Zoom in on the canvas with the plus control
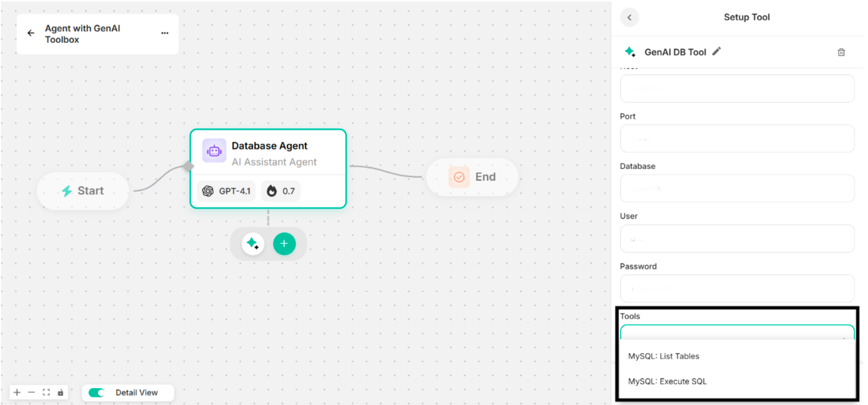Viewport: 868px width, 405px height. [17, 393]
